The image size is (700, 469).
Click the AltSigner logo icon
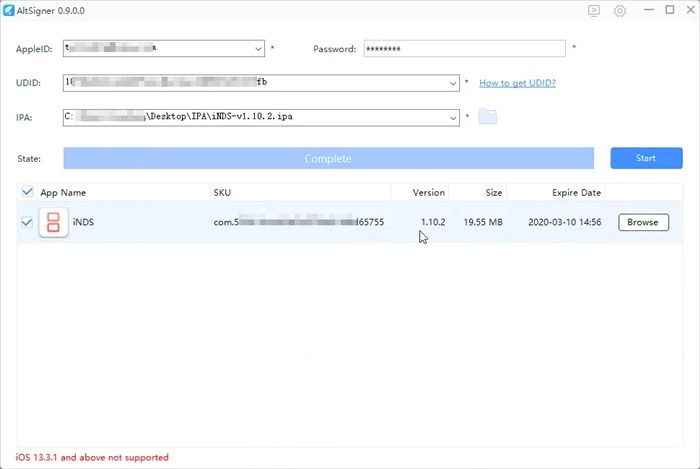[8, 10]
